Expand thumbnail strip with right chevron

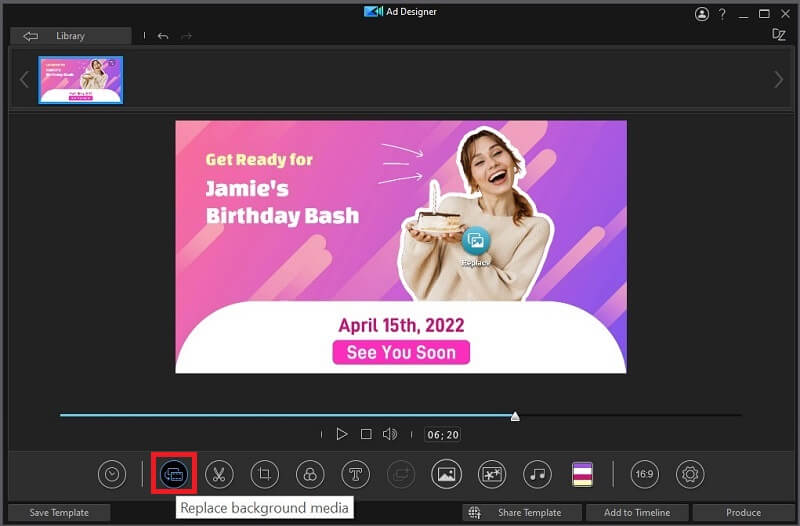click(x=778, y=80)
